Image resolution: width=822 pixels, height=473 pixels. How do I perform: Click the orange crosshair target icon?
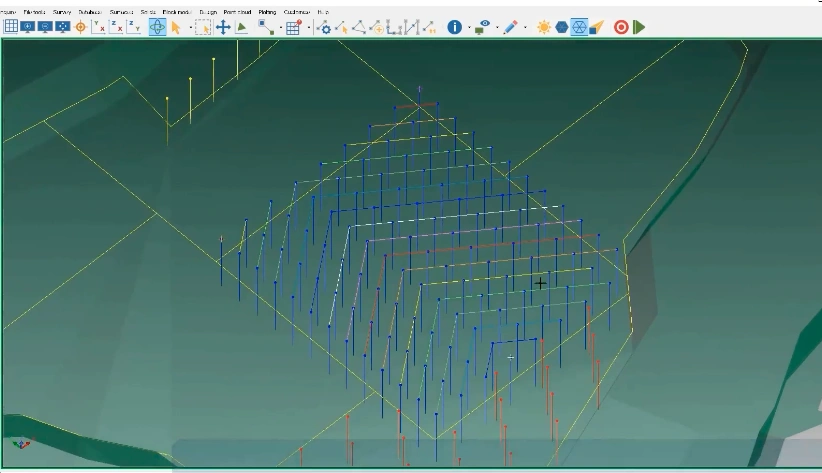tap(81, 27)
